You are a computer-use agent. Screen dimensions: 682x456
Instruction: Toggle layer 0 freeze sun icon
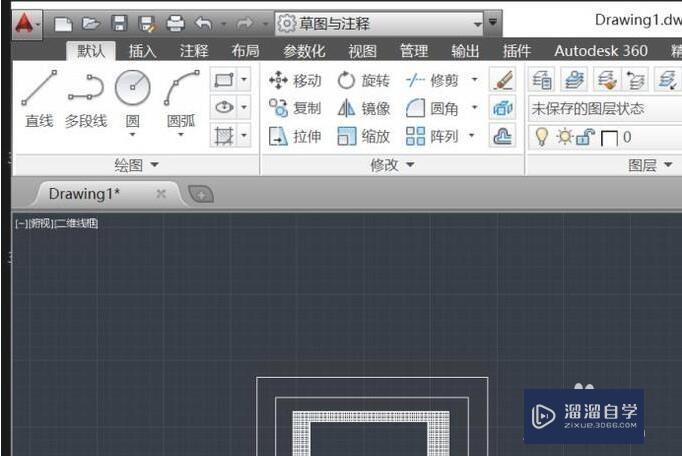[565, 137]
